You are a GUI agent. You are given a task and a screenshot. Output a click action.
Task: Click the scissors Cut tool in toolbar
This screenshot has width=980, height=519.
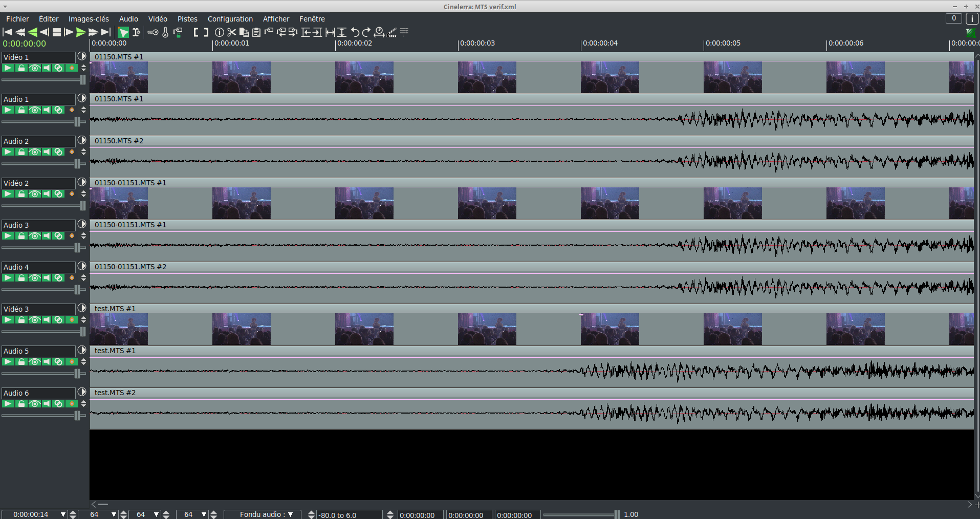(232, 32)
